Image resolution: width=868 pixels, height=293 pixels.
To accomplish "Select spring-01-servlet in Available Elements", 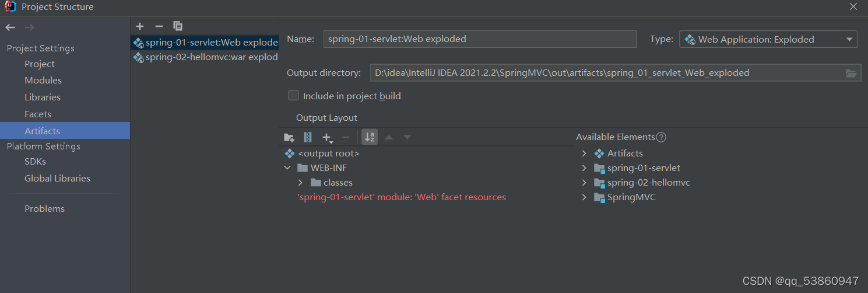I will point(644,168).
